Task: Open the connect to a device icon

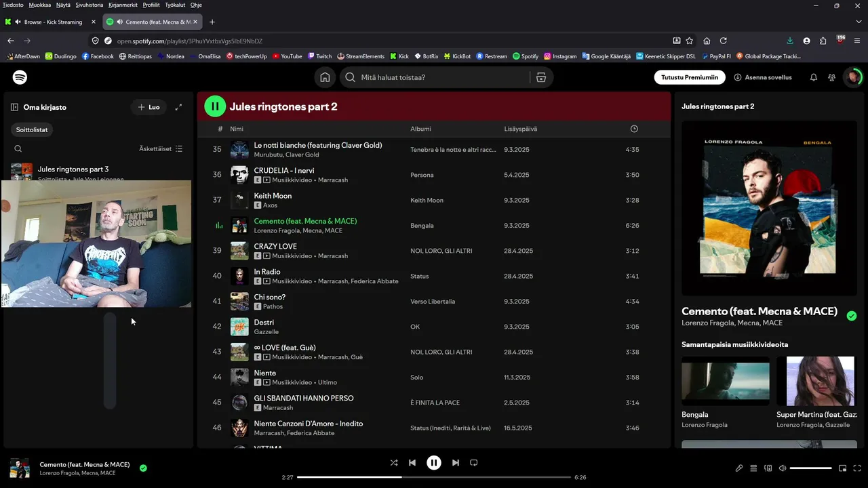Action: pyautogui.click(x=768, y=468)
